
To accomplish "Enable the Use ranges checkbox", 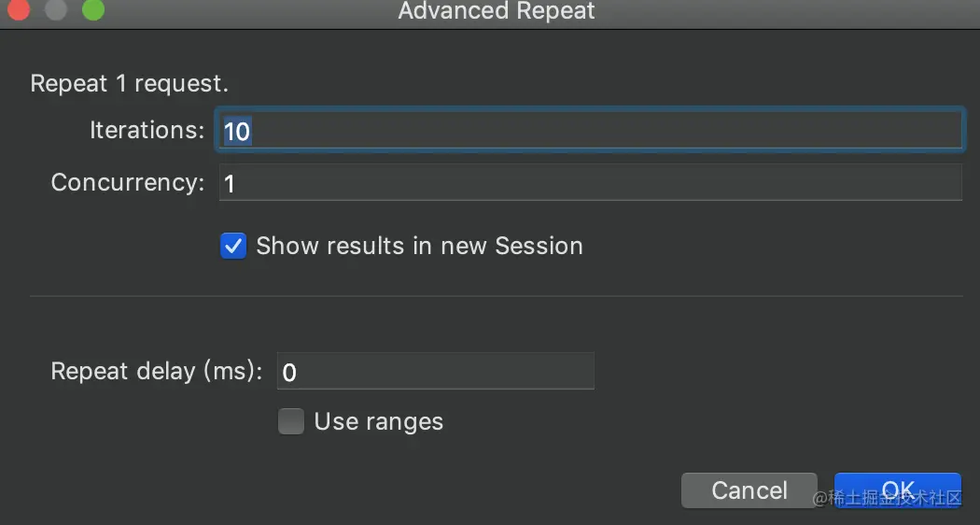I will point(291,422).
